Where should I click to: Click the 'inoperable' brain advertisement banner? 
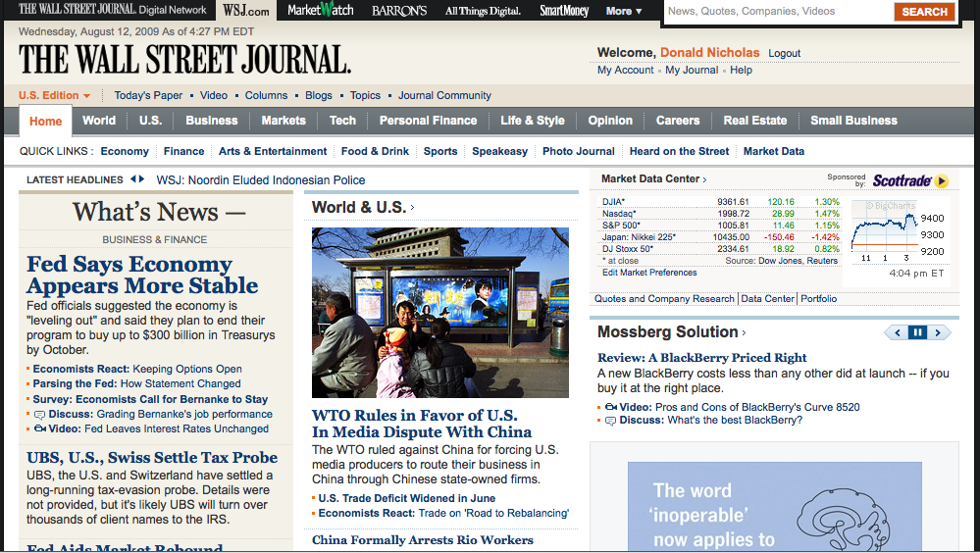pyautogui.click(x=774, y=507)
